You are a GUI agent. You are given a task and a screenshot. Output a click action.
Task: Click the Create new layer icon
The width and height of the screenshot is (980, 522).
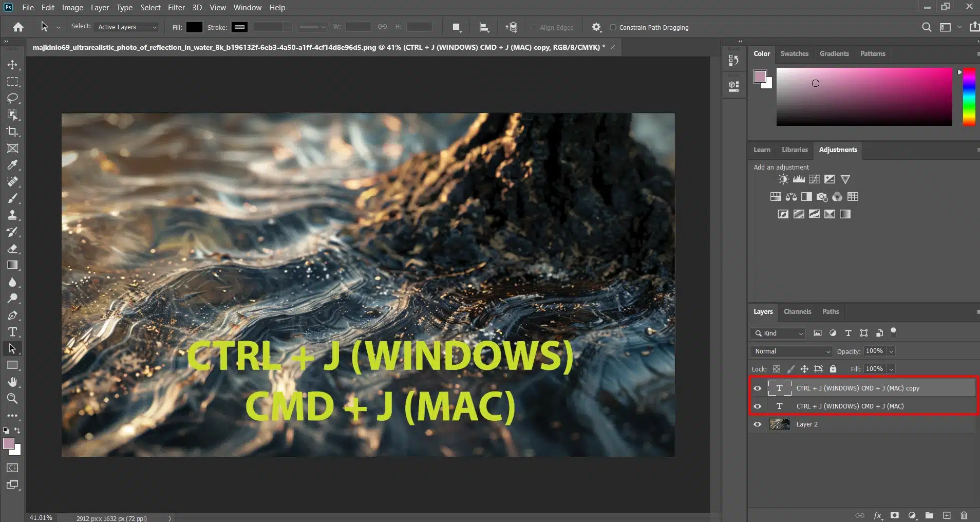947,515
